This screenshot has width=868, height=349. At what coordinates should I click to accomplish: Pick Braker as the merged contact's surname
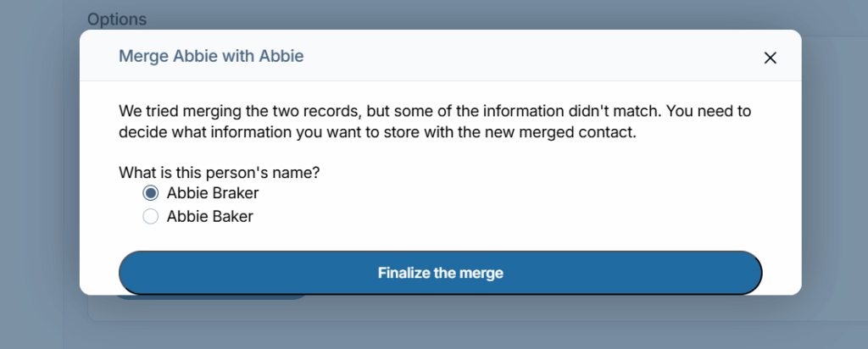(x=151, y=193)
